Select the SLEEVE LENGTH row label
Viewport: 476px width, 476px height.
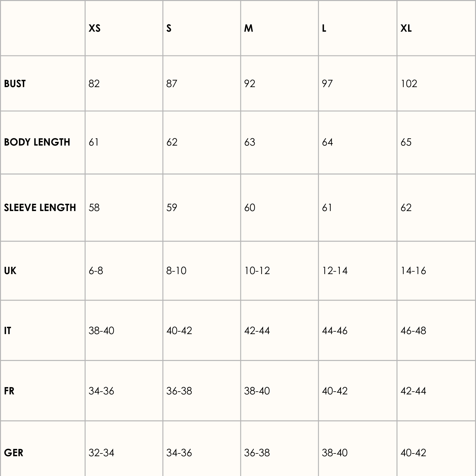(x=40, y=208)
